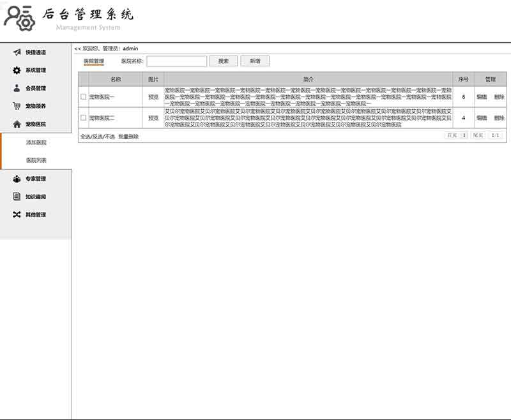Click the 系统管理 gear icon
Screen dimensions: 511x420
[x=17, y=70]
